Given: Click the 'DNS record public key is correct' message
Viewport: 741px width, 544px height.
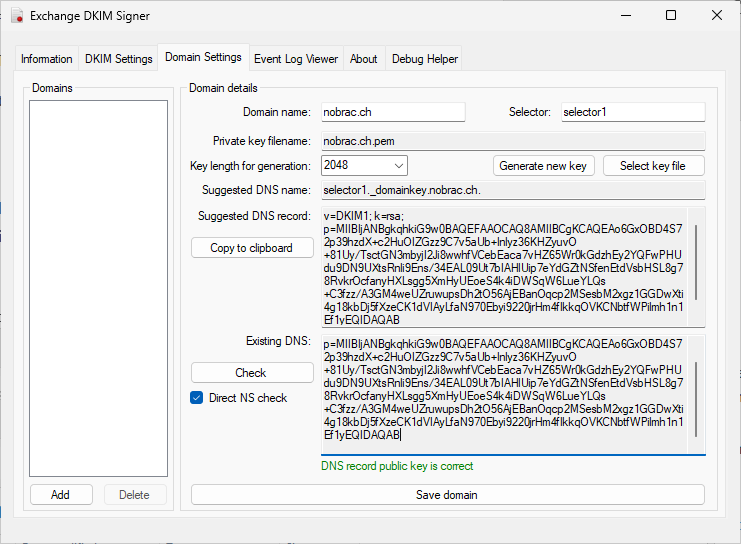Looking at the screenshot, I should 397,466.
